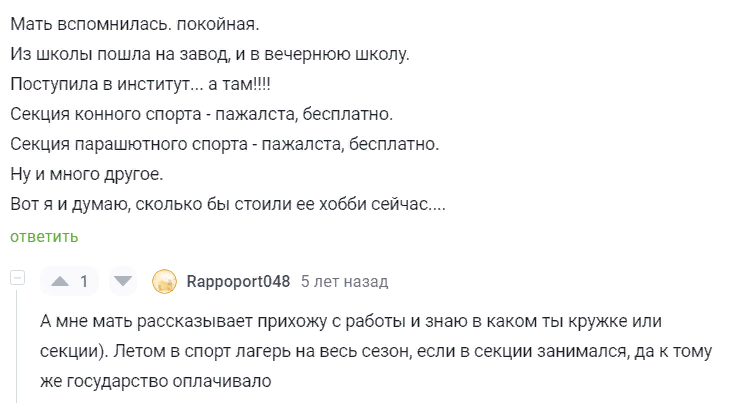Upvote the Rappoport048 comment
Viewport: 729px width, 403px height.
pyautogui.click(x=60, y=281)
